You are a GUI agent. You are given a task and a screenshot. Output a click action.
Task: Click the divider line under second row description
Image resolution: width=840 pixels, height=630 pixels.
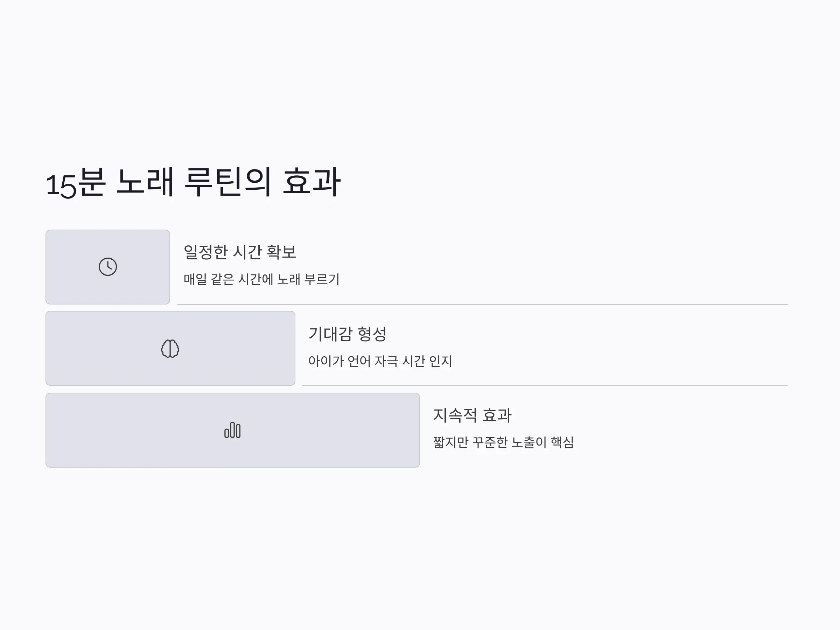pos(545,386)
